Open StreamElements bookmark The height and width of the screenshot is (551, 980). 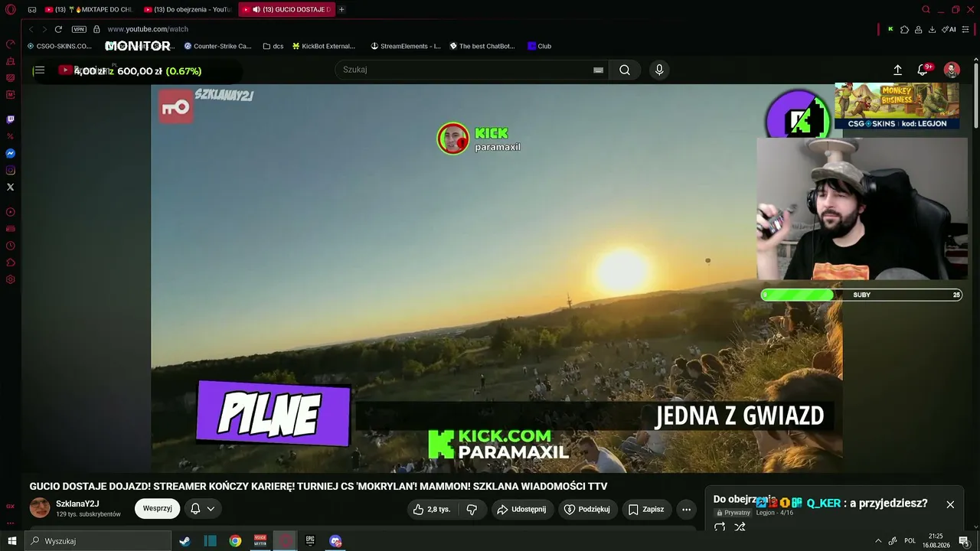point(406,46)
